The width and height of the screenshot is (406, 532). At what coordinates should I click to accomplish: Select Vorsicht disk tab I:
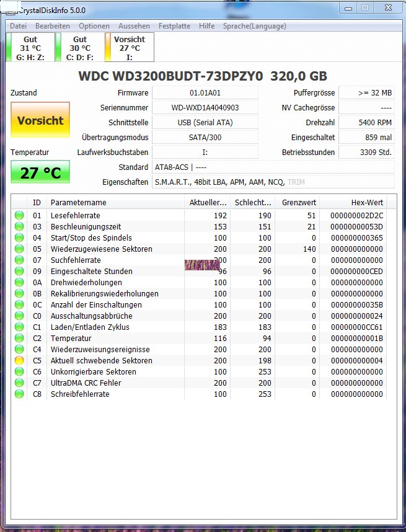coord(130,47)
